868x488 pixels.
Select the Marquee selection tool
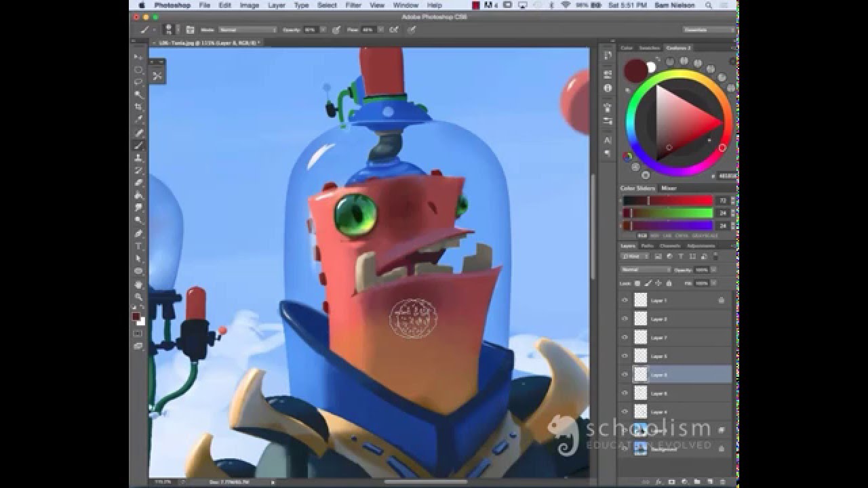tap(138, 70)
